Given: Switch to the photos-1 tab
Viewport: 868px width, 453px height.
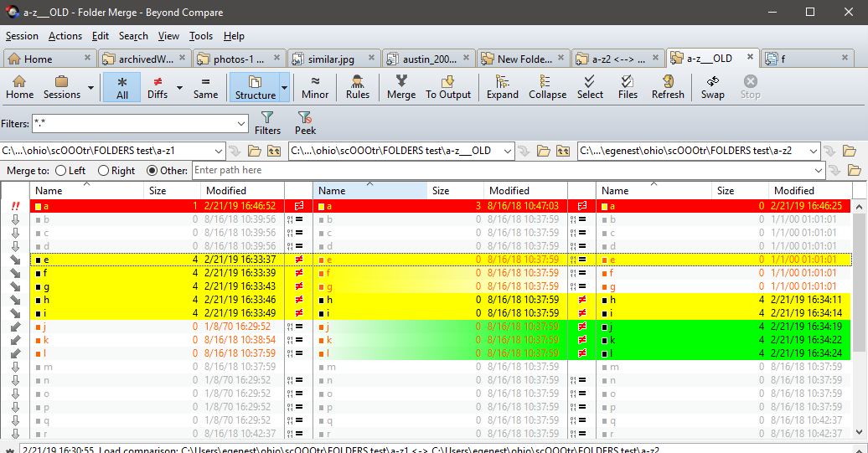Looking at the screenshot, I should coord(240,59).
